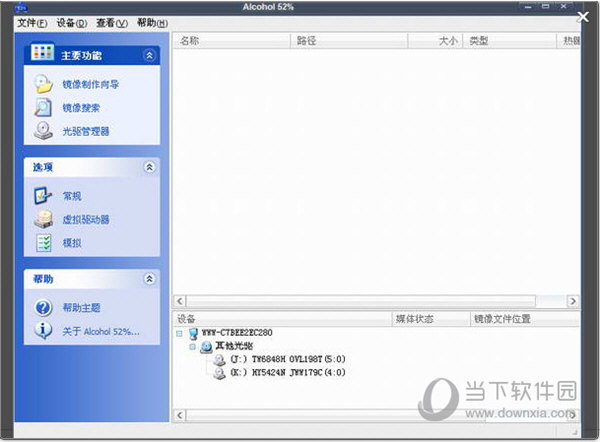Sort by 类型 column header

(x=509, y=41)
